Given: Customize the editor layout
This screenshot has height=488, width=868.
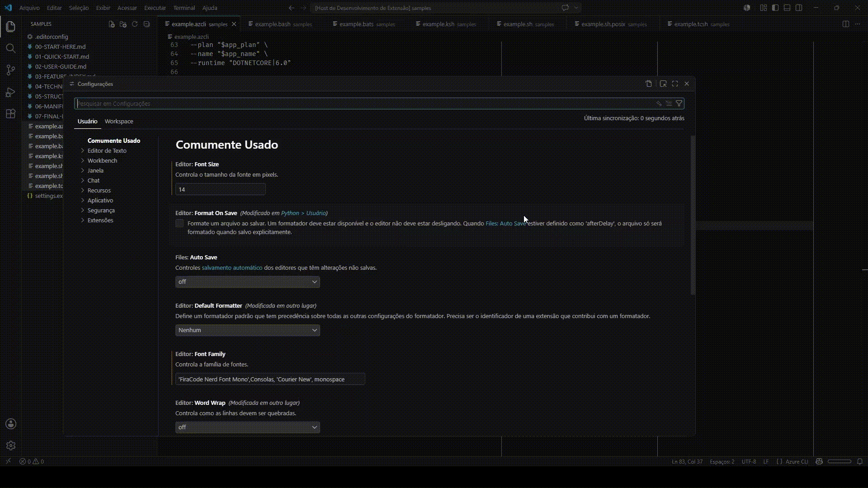Looking at the screenshot, I should coord(764,8).
